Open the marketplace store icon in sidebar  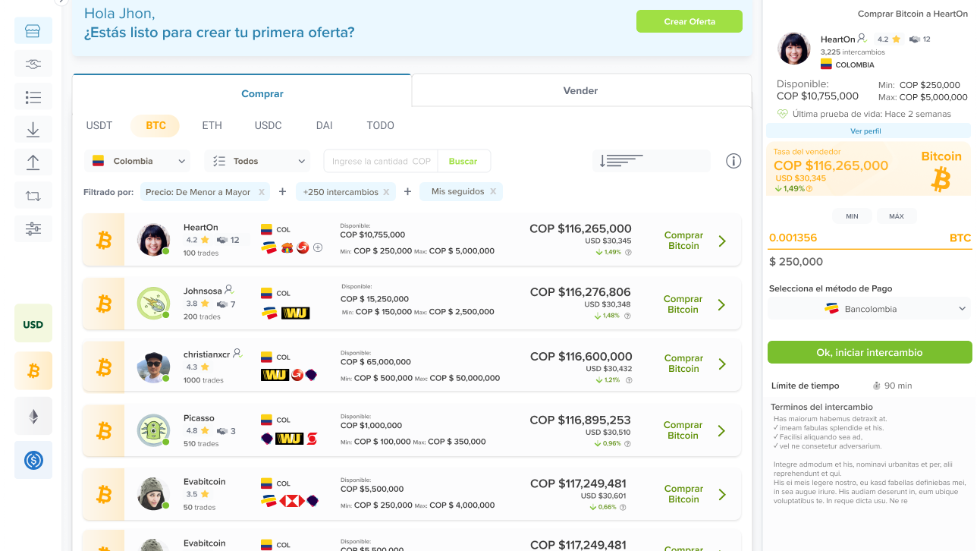[33, 31]
